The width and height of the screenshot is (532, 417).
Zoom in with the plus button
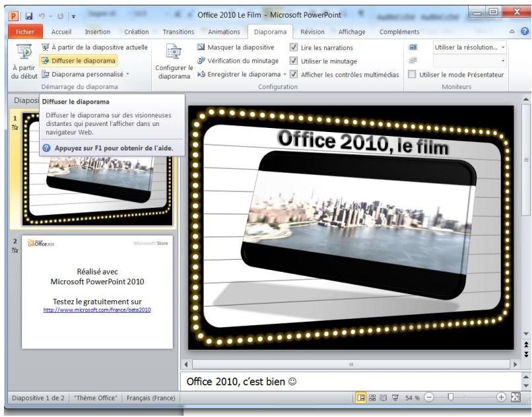(501, 397)
